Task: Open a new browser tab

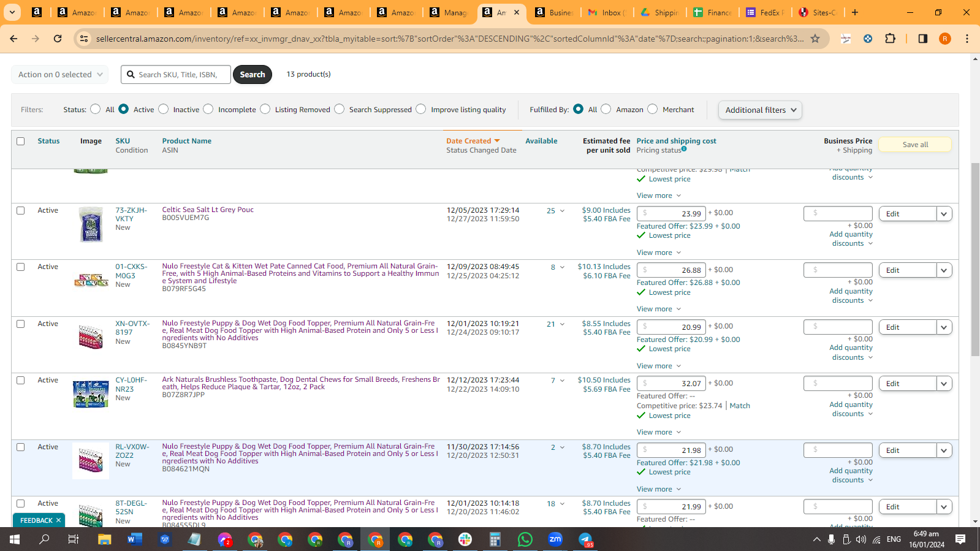Action: [855, 12]
